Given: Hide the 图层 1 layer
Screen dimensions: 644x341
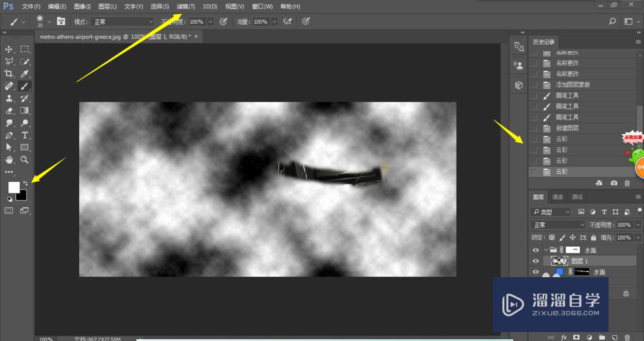Looking at the screenshot, I should (536, 261).
